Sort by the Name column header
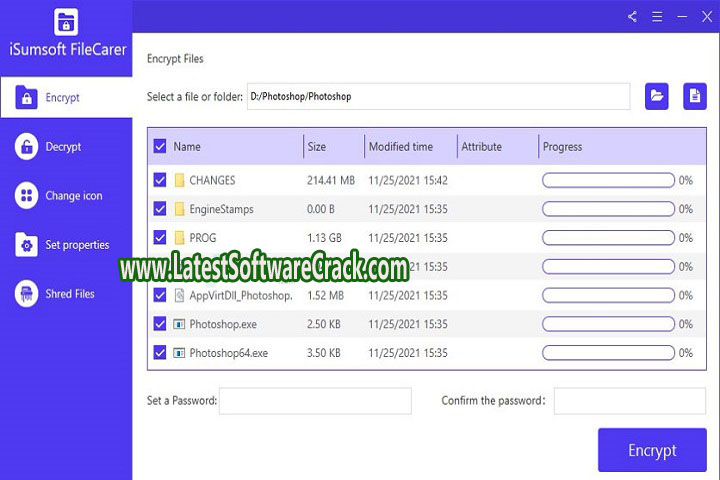The width and height of the screenshot is (720, 480). [187, 147]
